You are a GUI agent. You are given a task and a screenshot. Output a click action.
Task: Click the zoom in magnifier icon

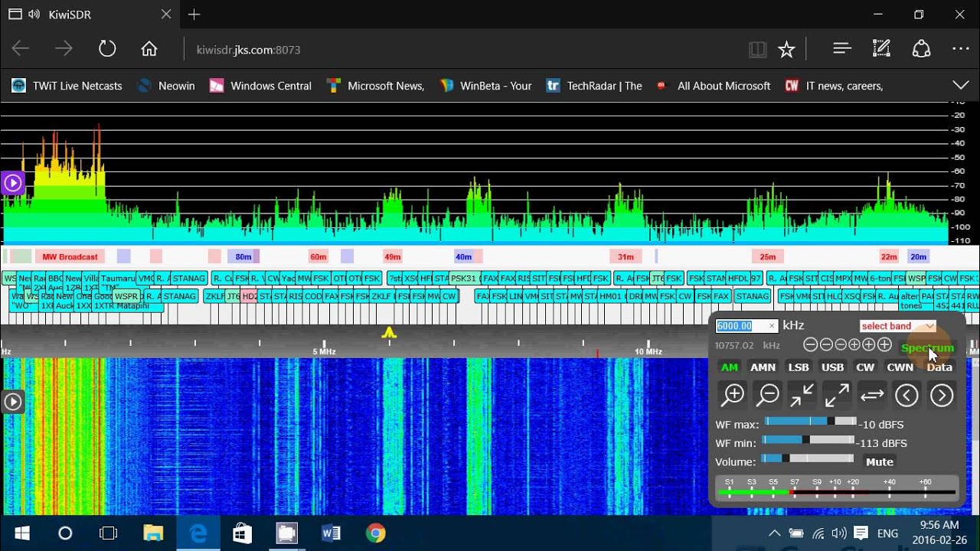tap(733, 395)
